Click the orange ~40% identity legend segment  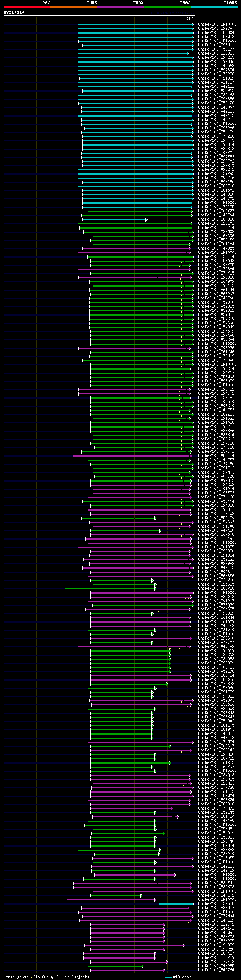tap(74, 7)
